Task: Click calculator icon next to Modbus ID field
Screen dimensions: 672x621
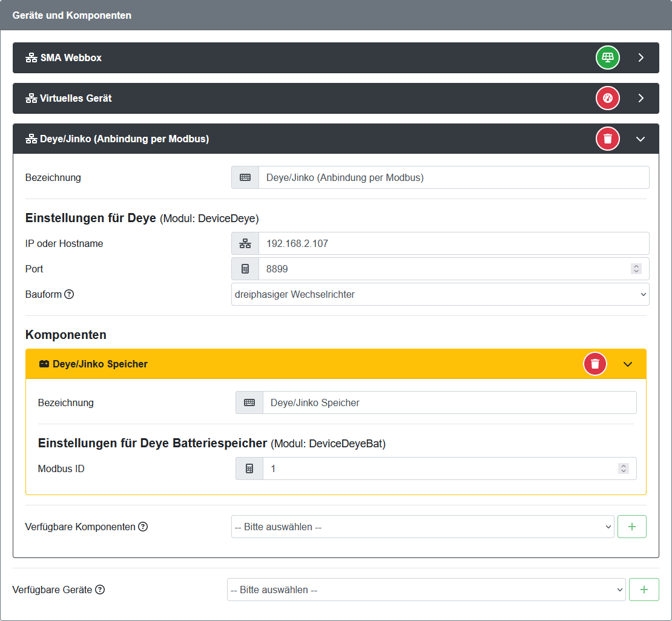Action: [249, 468]
